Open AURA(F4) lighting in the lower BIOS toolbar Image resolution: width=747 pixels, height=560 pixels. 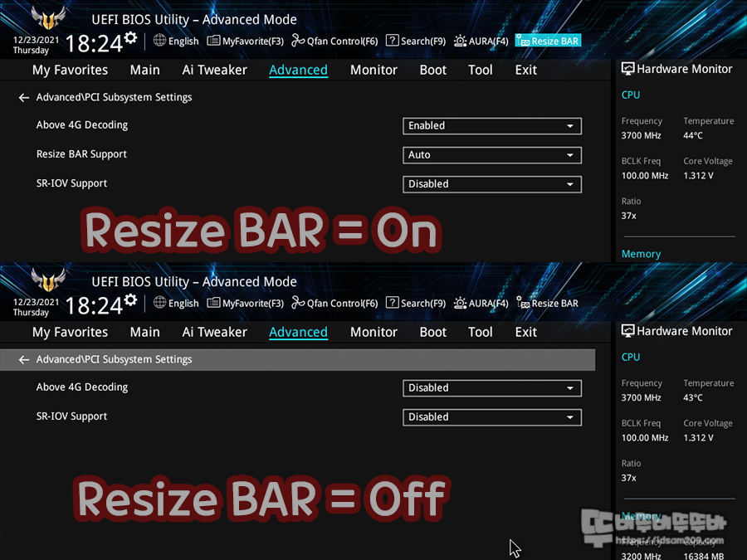tap(481, 304)
